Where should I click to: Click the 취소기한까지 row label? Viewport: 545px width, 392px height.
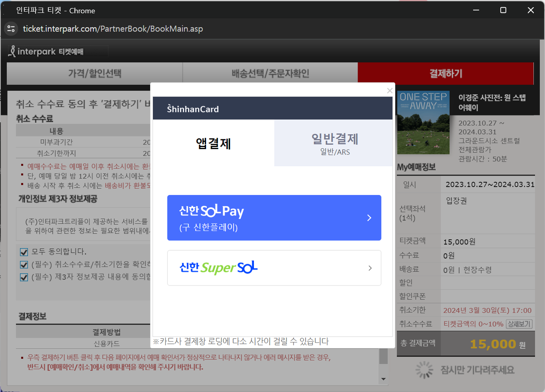(57, 153)
